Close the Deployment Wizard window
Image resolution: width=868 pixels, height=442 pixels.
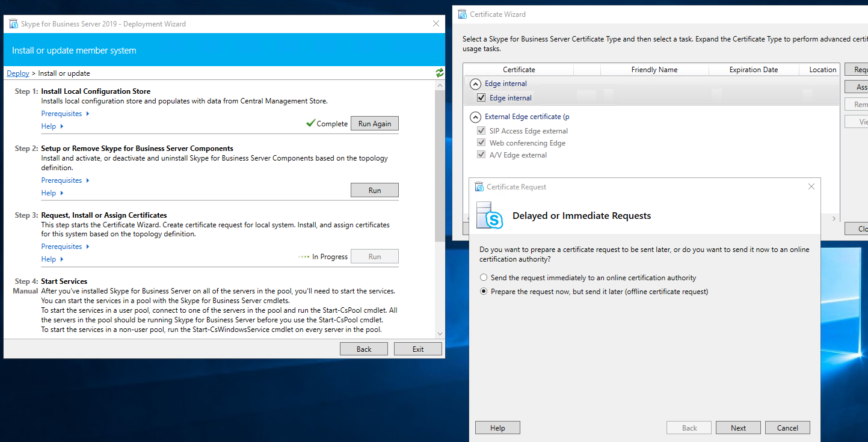(436, 24)
